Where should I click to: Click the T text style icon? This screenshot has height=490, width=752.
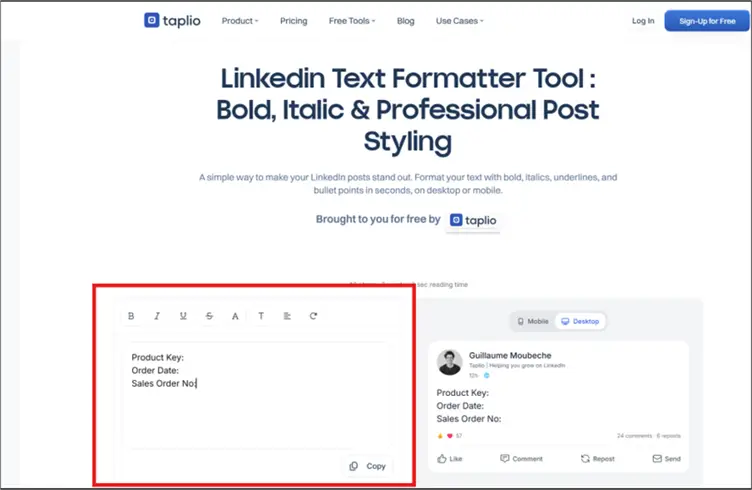[x=261, y=316]
